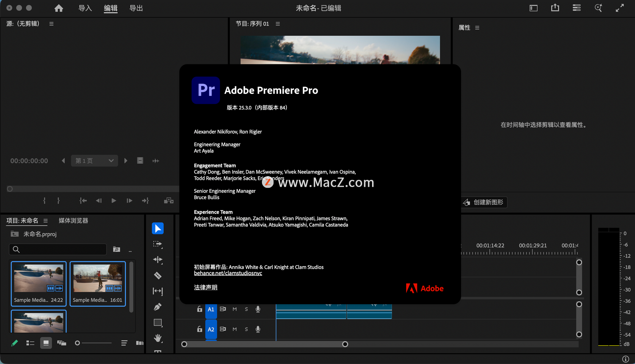The height and width of the screenshot is (364, 635).
Task: Select the 项目: 未命名 project tab
Action: [x=22, y=221]
